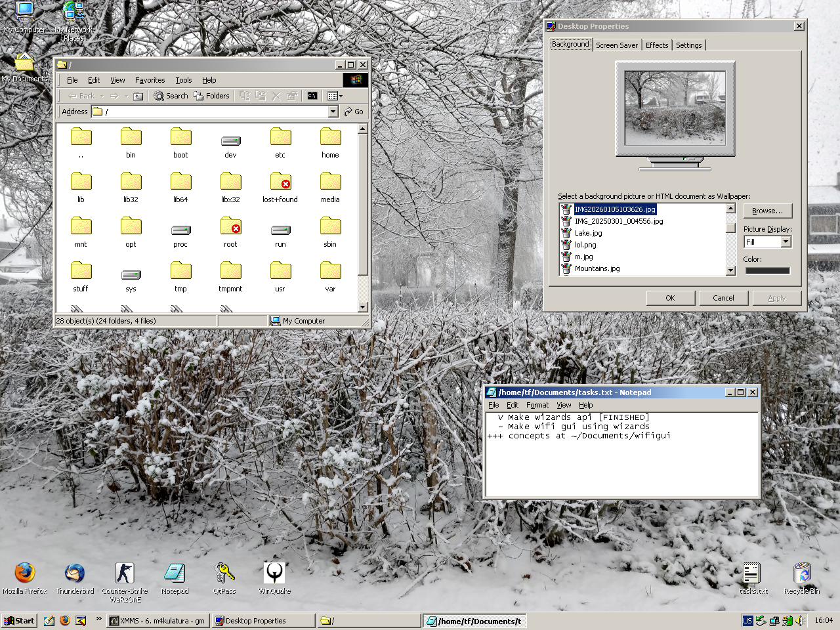840x630 pixels.
Task: Switch to the Effects tab
Action: (657, 45)
